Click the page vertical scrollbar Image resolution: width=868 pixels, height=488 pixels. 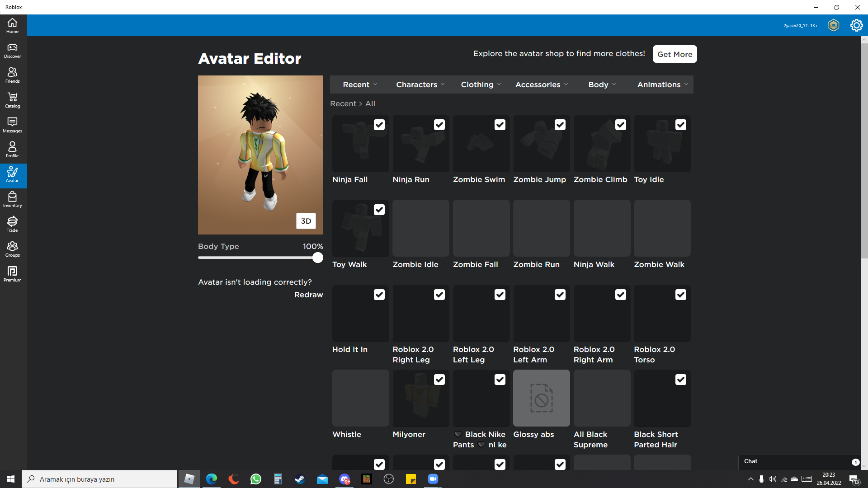[x=864, y=150]
